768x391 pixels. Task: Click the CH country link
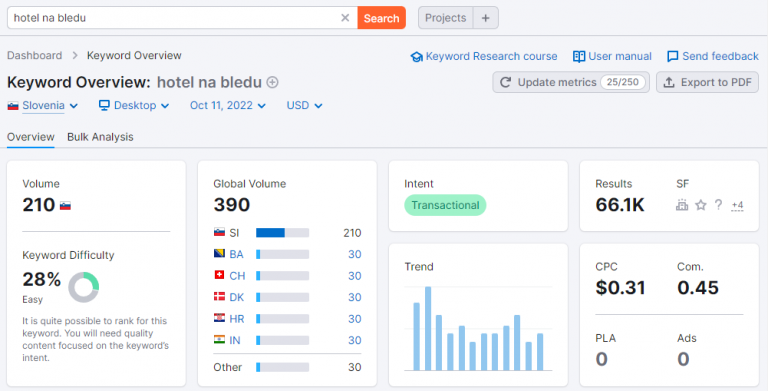point(237,276)
